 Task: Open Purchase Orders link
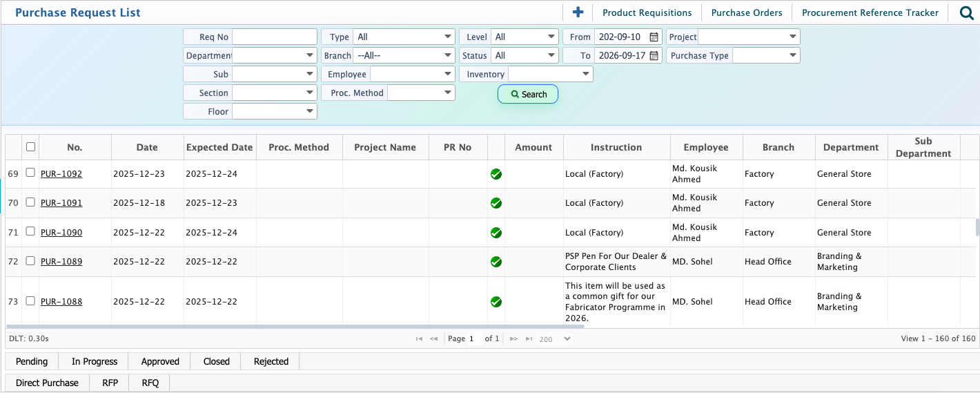[747, 12]
